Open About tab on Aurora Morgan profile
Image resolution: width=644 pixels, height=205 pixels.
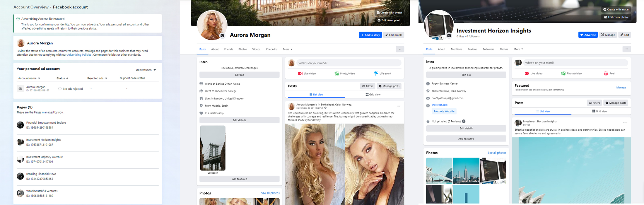coord(215,49)
